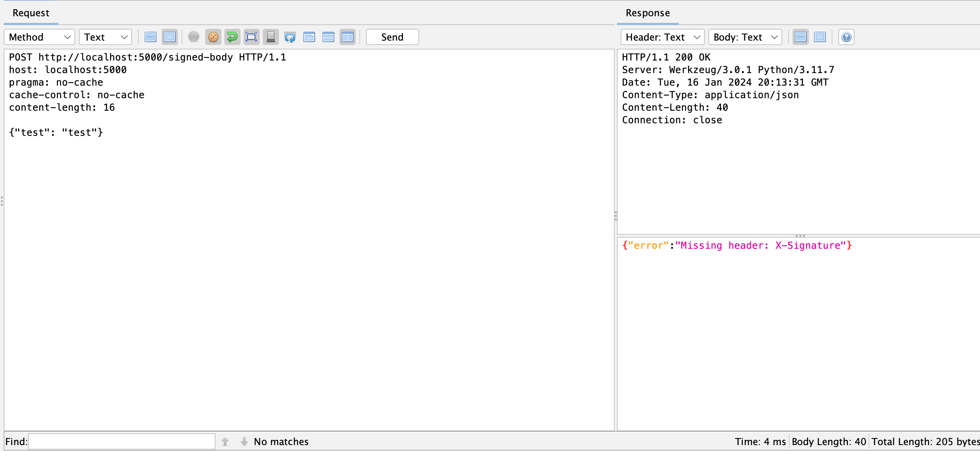
Task: Open the Header: Text dropdown
Action: coord(662,37)
